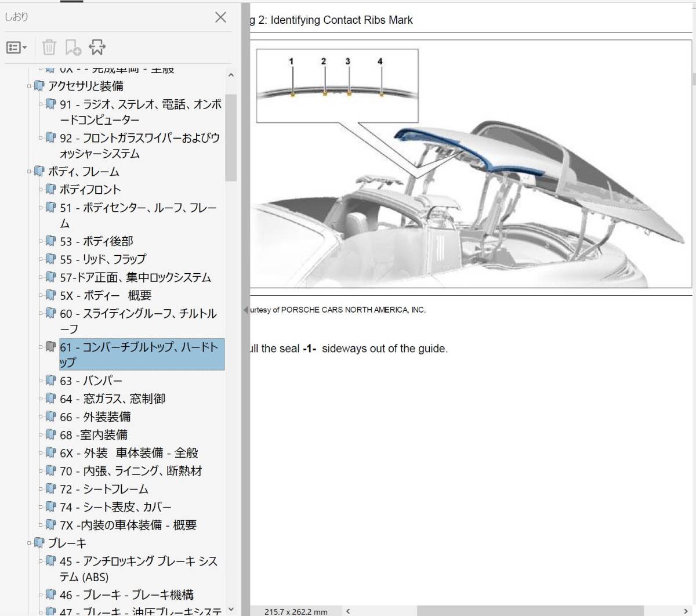The width and height of the screenshot is (696, 616).
Task: Click bookmark icon of 68 -室内装備
Action: (51, 434)
